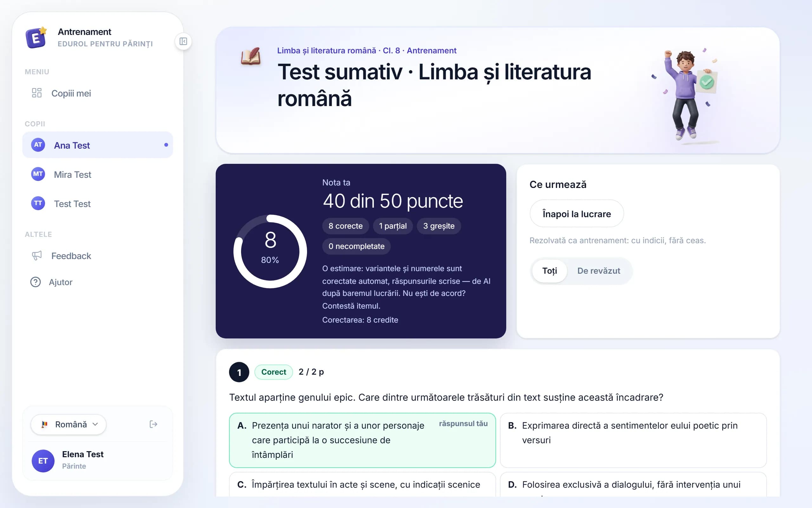Image resolution: width=812 pixels, height=508 pixels.
Task: Click the 'răspunsul tău' label
Action: 463,424
